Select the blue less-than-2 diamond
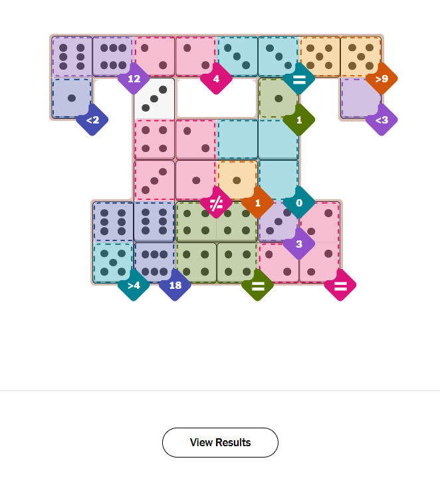The height and width of the screenshot is (504, 440). pos(92,120)
